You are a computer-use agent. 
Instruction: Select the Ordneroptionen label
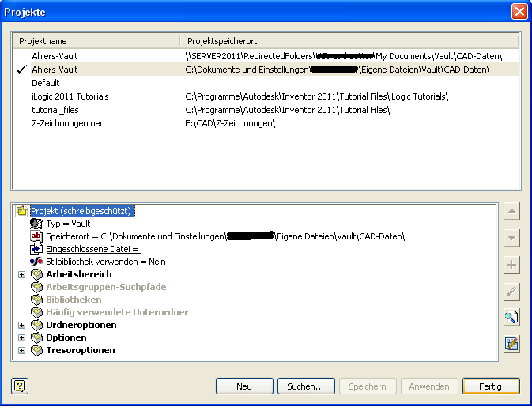coord(81,325)
